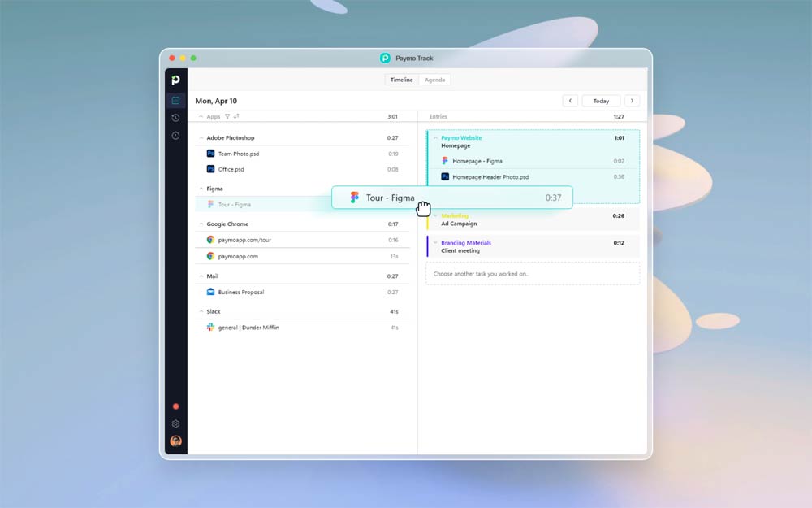812x508 pixels.
Task: Click Figma icon for Homepage - Figma entry
Action: click(x=445, y=161)
